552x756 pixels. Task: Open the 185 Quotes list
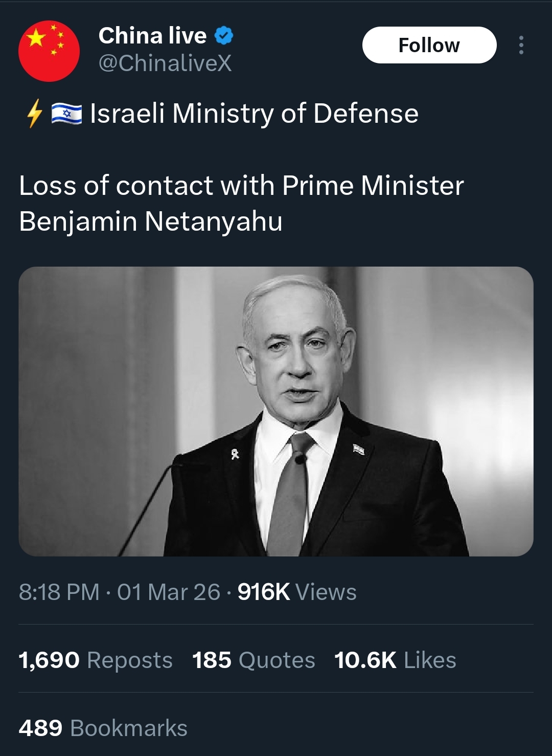pos(254,660)
